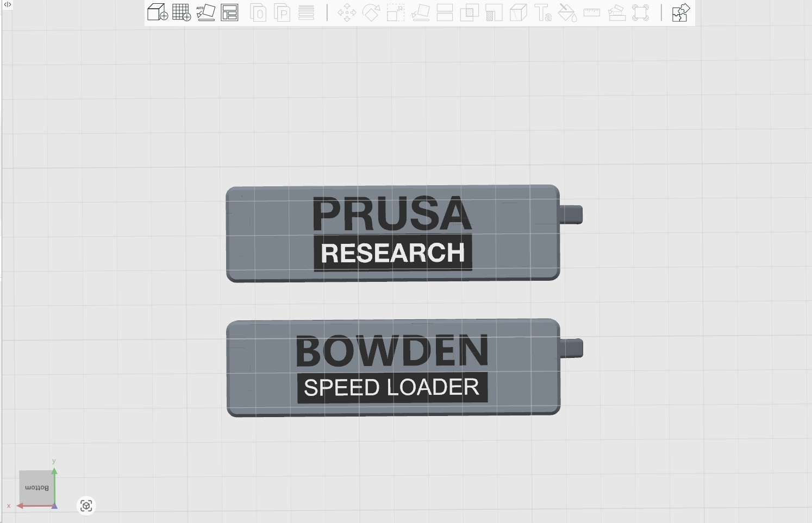
Task: Toggle the sidebar collapse arrows icon
Action: point(8,4)
